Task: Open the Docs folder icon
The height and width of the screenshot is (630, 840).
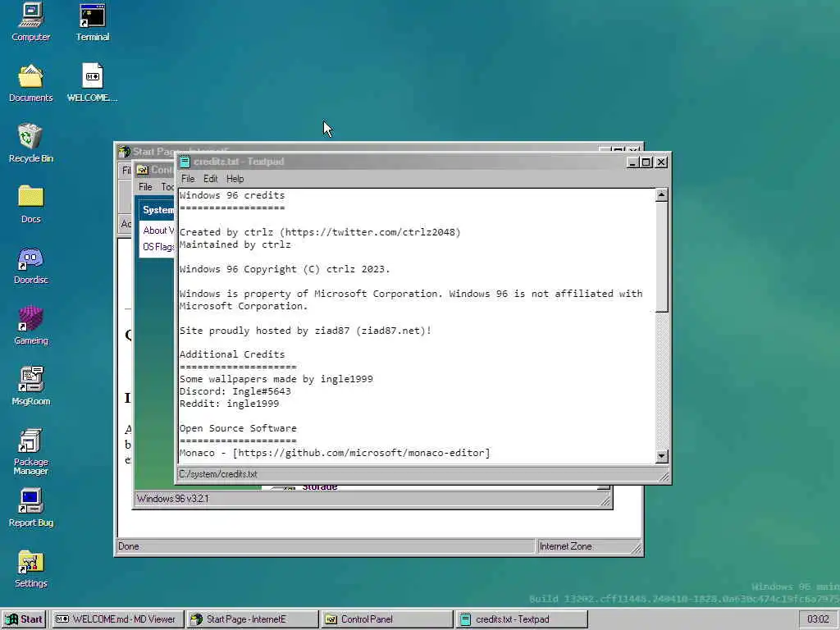Action: [30, 204]
